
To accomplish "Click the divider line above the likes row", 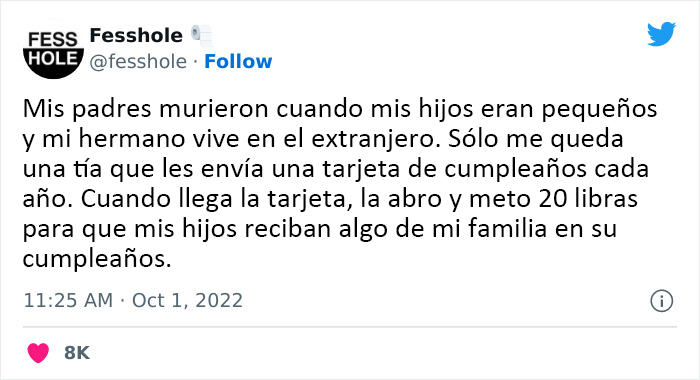I will [350, 327].
